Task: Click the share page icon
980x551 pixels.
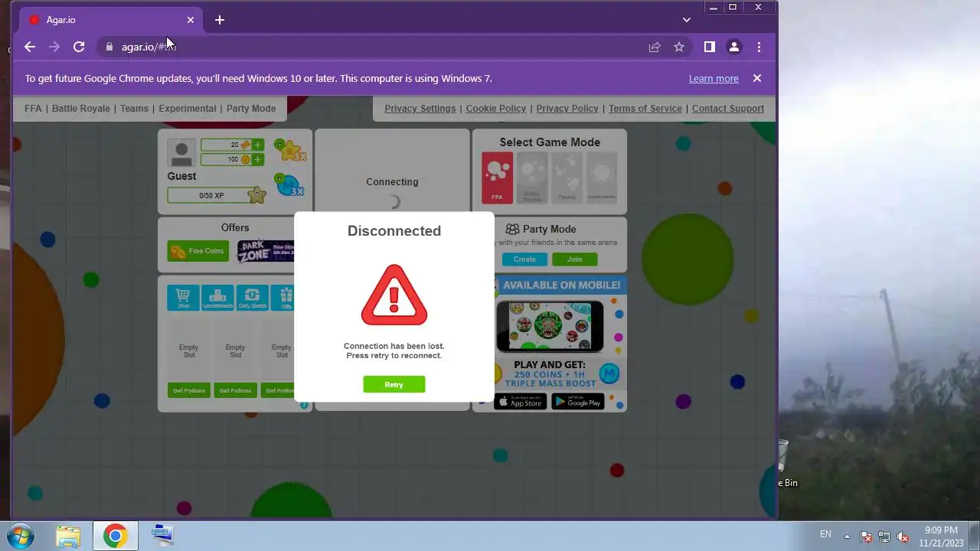Action: tap(655, 47)
